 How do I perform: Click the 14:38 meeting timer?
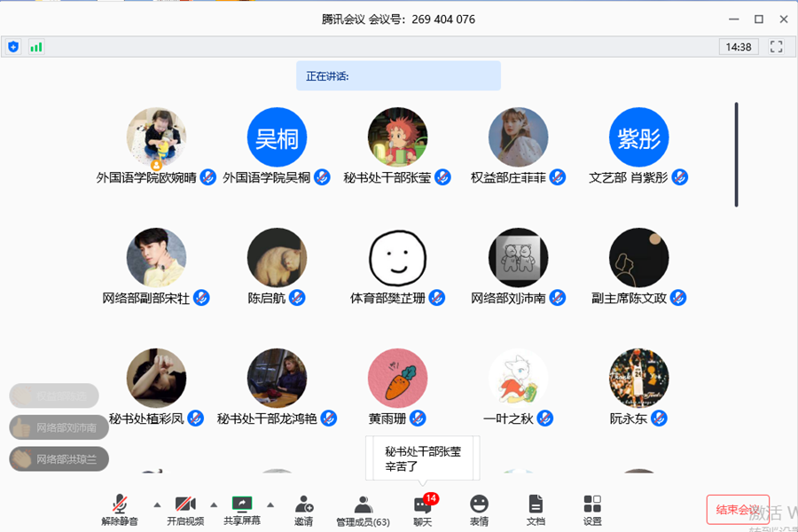click(739, 47)
